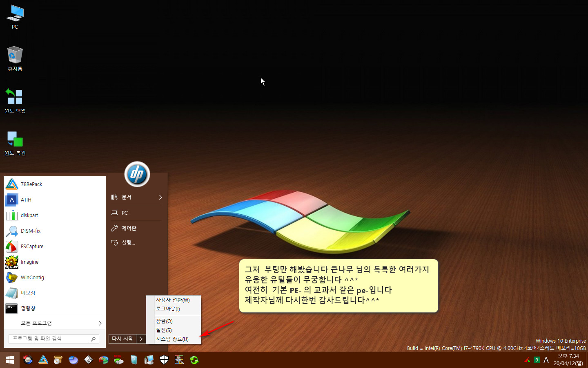Start diskpart from the program list
The image size is (588, 368).
click(x=55, y=215)
